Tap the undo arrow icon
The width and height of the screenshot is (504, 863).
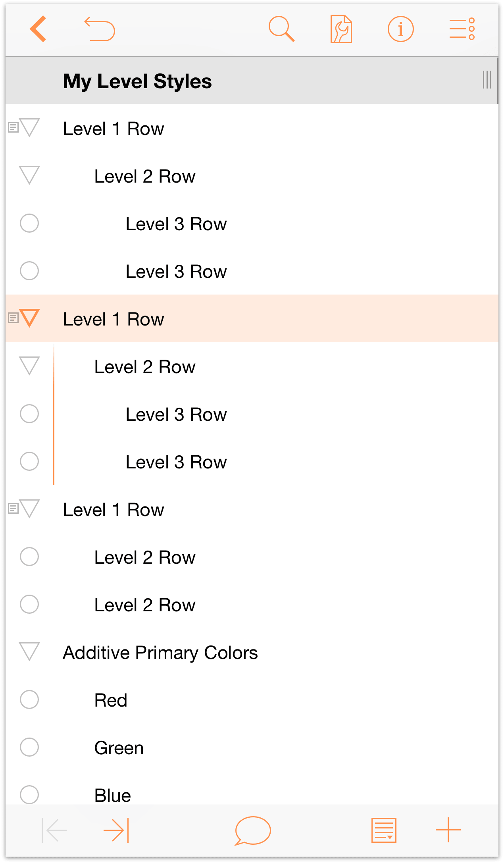(x=100, y=29)
